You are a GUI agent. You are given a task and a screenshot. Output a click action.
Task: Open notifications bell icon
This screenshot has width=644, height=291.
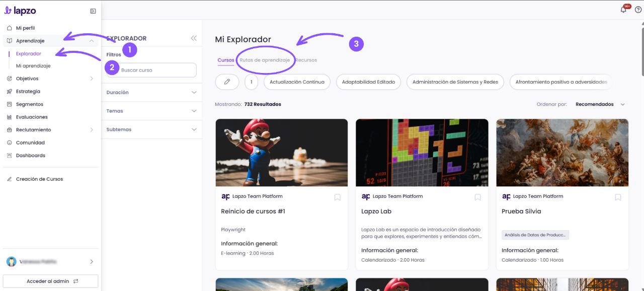point(624,10)
